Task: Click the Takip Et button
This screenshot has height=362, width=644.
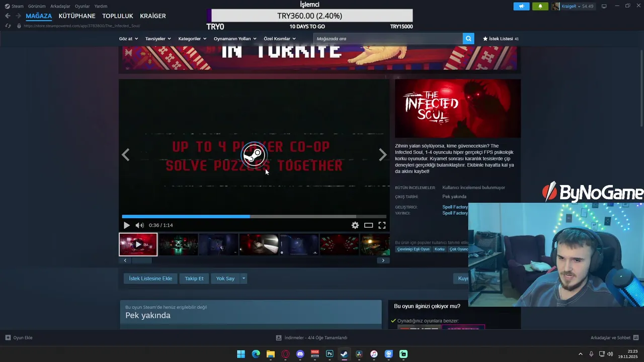Action: click(x=194, y=279)
